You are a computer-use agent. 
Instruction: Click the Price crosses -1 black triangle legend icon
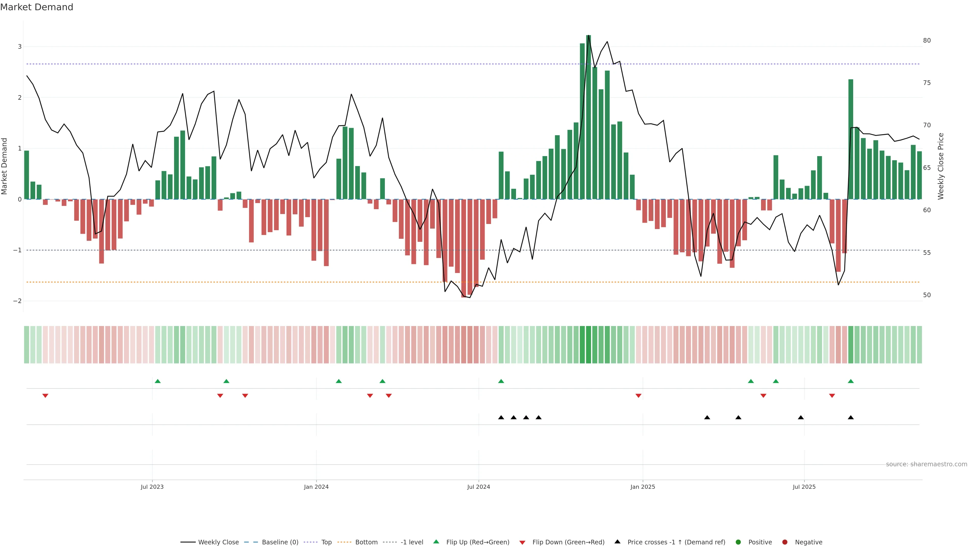617,542
